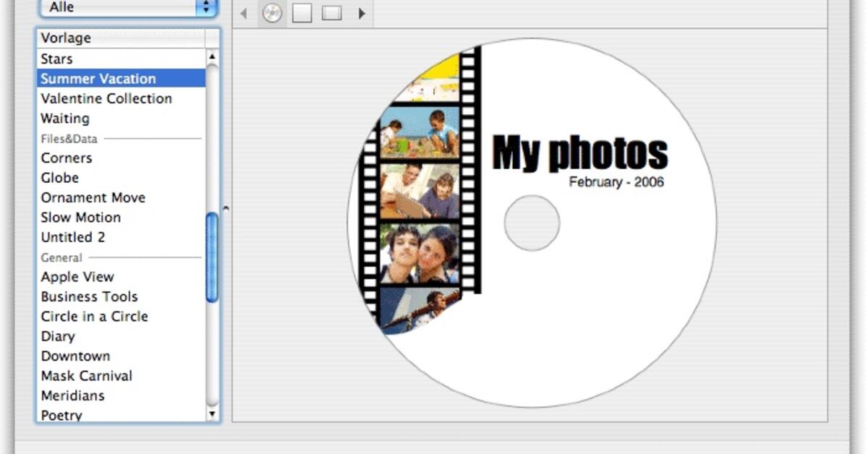Click the beach kids photo on filmstrip
This screenshot has height=454, width=868.
pyautogui.click(x=420, y=132)
